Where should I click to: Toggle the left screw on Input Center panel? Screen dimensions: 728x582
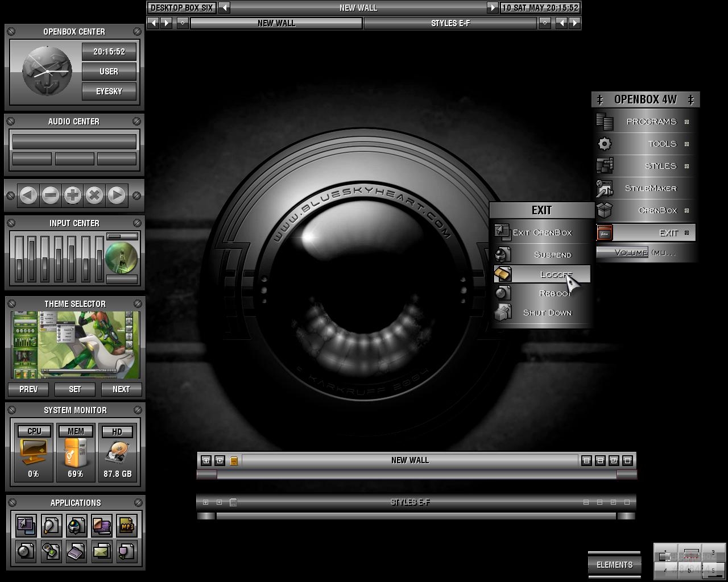[11, 223]
